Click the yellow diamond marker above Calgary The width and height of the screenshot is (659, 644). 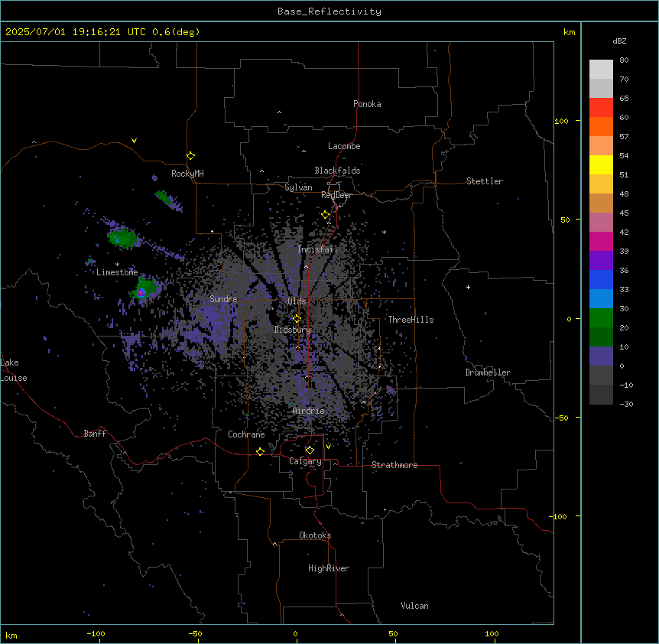coord(310,450)
